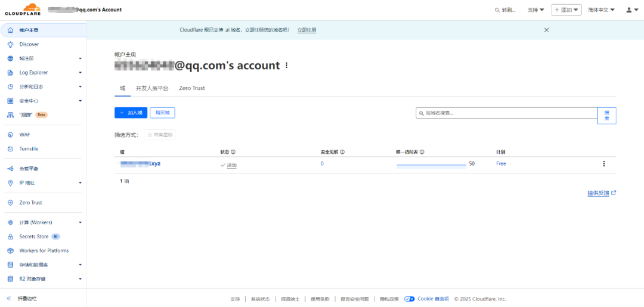This screenshot has width=644, height=307.
Task: Open the footer 使用条款 link
Action: pyautogui.click(x=320, y=299)
